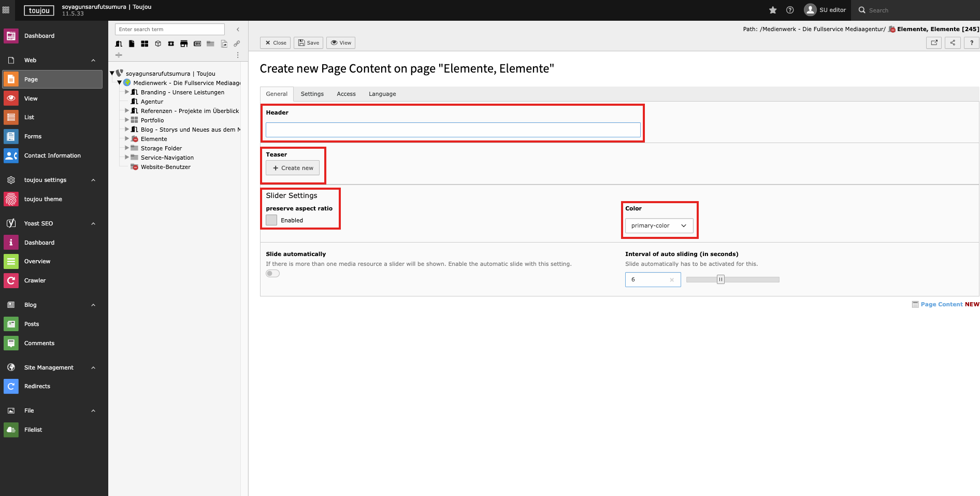Open the toujou theme fingerprint icon

(11, 199)
